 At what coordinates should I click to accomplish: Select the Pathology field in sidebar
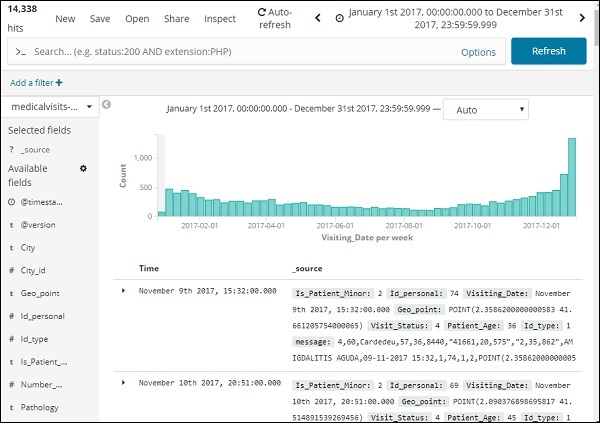(x=42, y=408)
